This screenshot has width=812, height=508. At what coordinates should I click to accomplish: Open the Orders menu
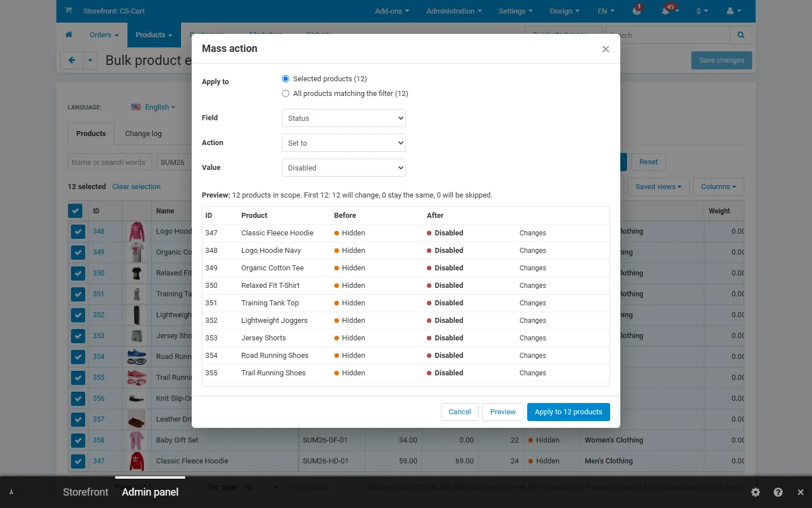click(104, 34)
